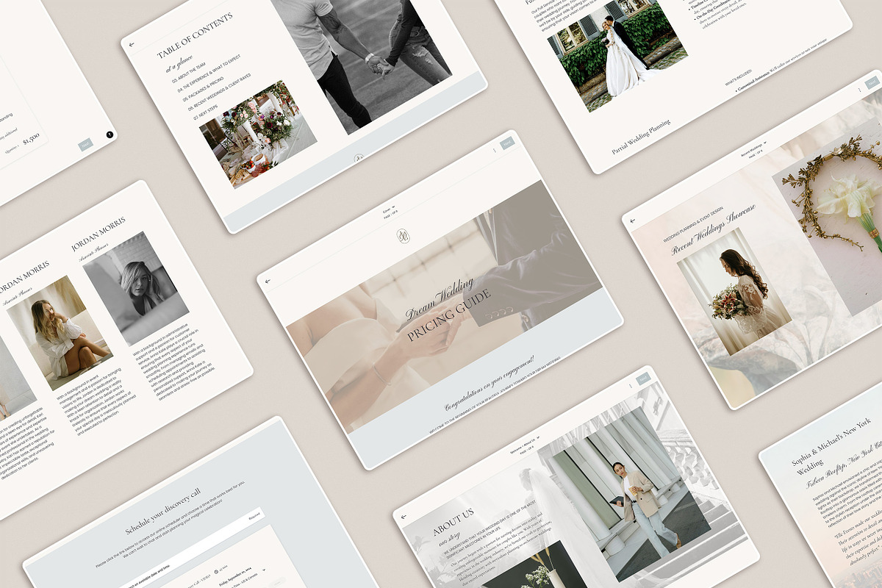Image resolution: width=882 pixels, height=588 pixels.
Task: Click the back arrow on the Recent Weddings Showcase screen
Action: tap(632, 220)
